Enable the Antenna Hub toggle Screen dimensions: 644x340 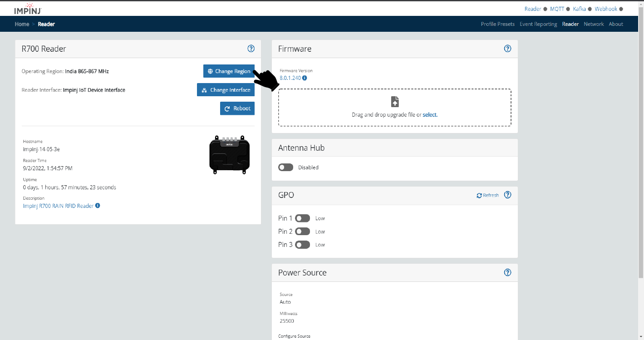click(286, 168)
